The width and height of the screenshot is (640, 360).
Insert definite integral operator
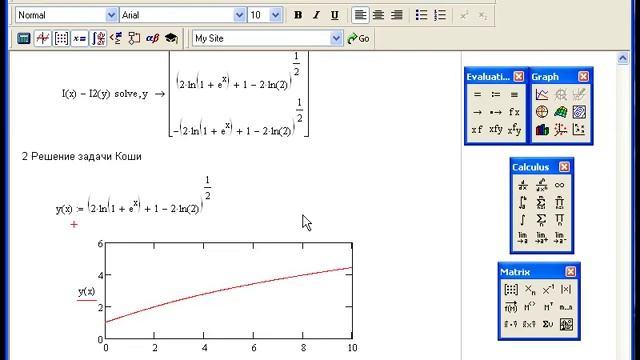523,203
